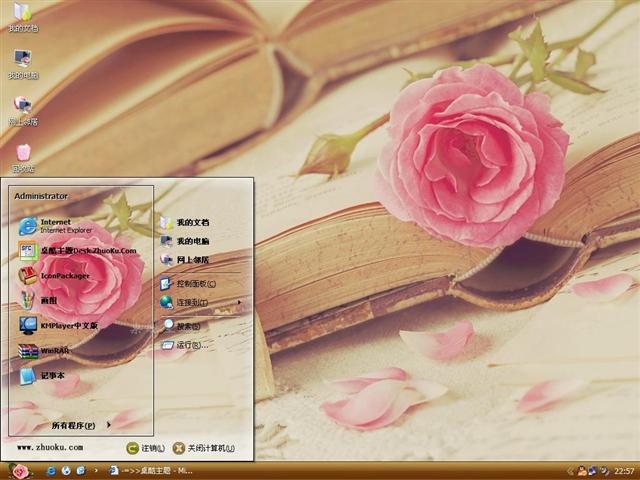Open 控制面板(C) control panel
Screen dimensions: 640x480
(x=188, y=283)
